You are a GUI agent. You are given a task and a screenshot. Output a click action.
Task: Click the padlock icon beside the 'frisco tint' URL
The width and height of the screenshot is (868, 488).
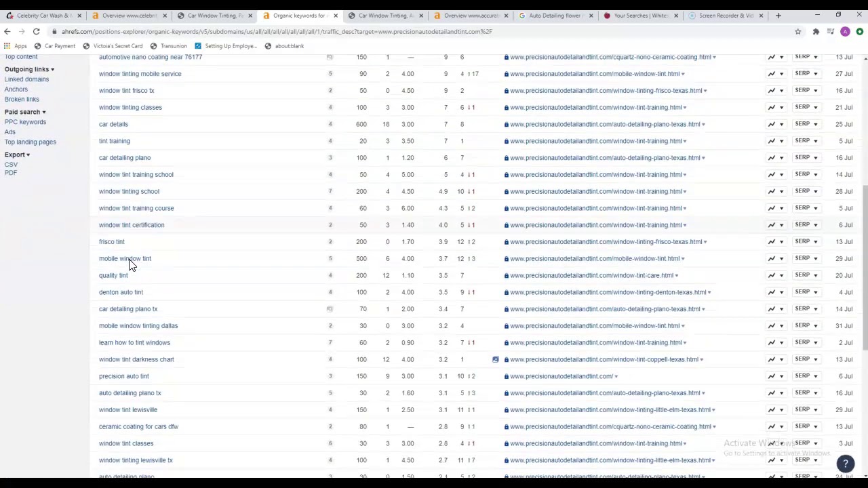[x=506, y=242]
